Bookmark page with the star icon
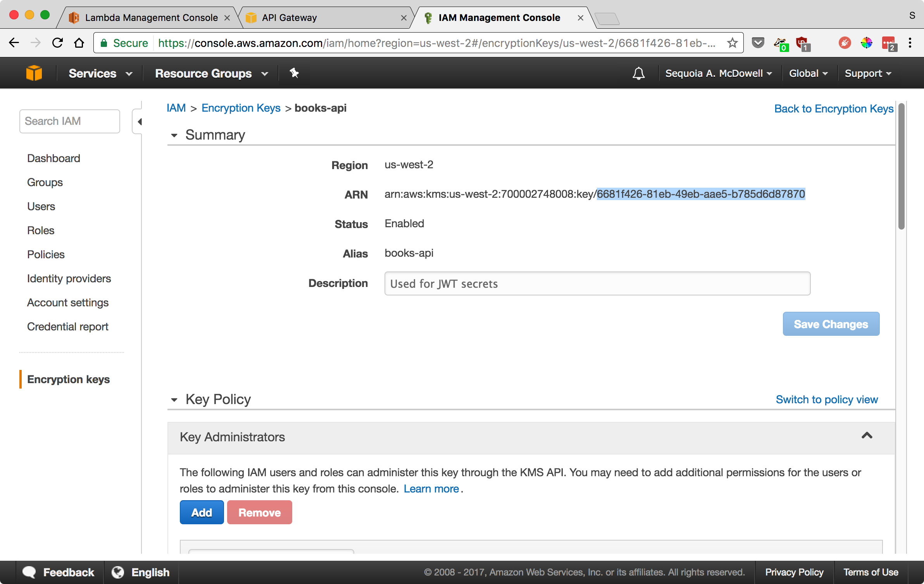 coord(732,43)
